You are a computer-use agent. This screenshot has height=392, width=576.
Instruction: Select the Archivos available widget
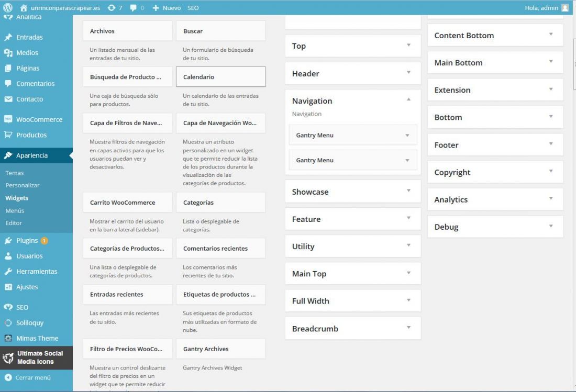click(127, 31)
